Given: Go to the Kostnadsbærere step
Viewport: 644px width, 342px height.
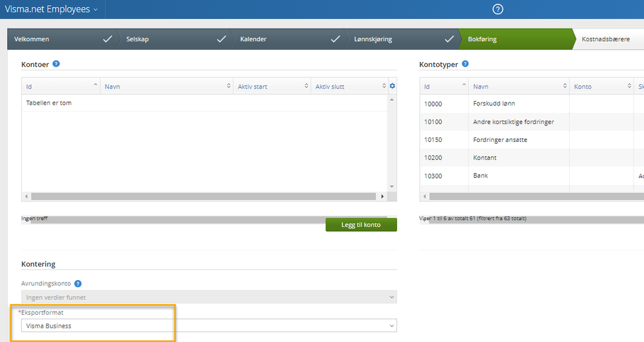Looking at the screenshot, I should [606, 39].
